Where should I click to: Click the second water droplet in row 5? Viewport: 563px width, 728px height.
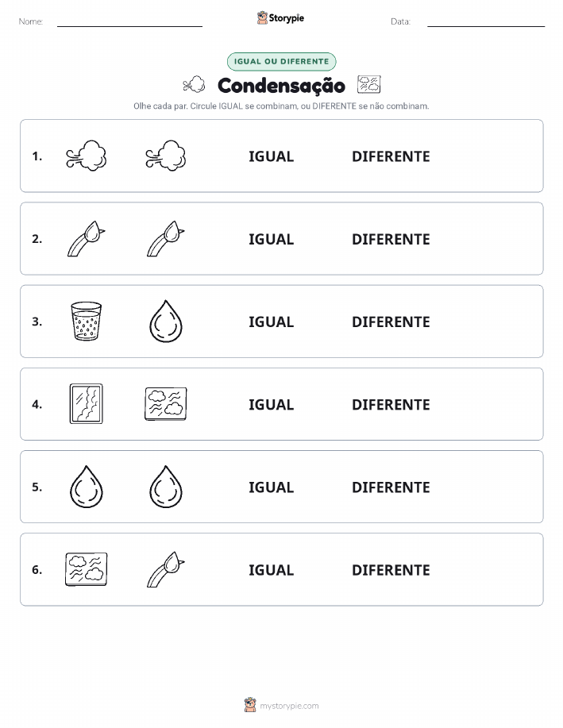166,487
